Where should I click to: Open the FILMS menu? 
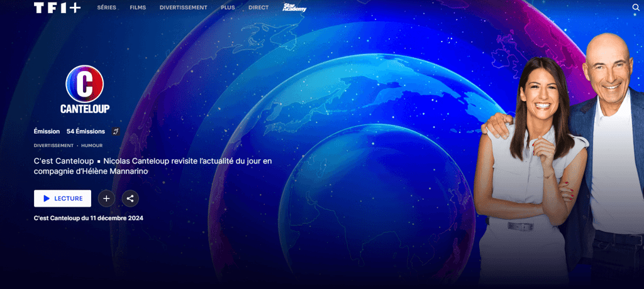[x=138, y=8]
